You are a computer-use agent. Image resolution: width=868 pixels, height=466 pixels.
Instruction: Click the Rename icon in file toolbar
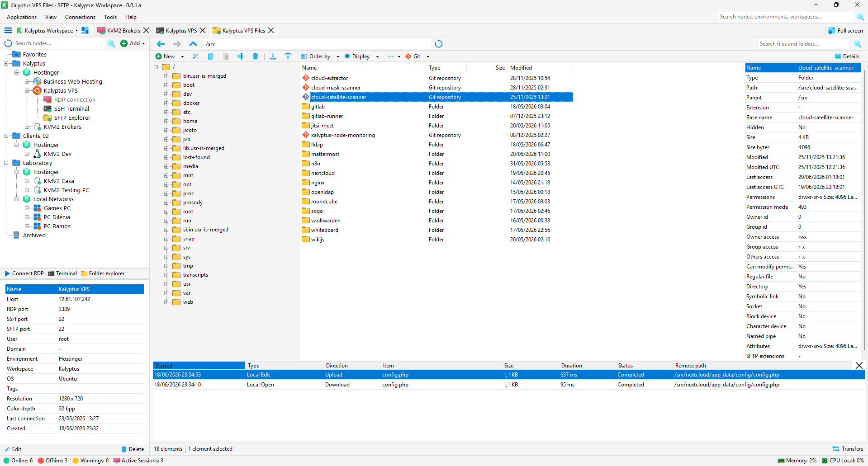(240, 56)
